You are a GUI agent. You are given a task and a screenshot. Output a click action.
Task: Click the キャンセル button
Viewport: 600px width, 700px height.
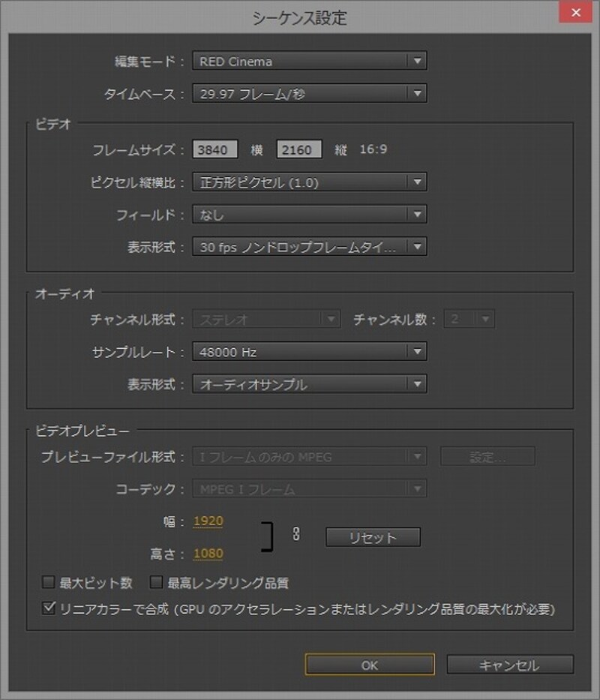(x=508, y=665)
